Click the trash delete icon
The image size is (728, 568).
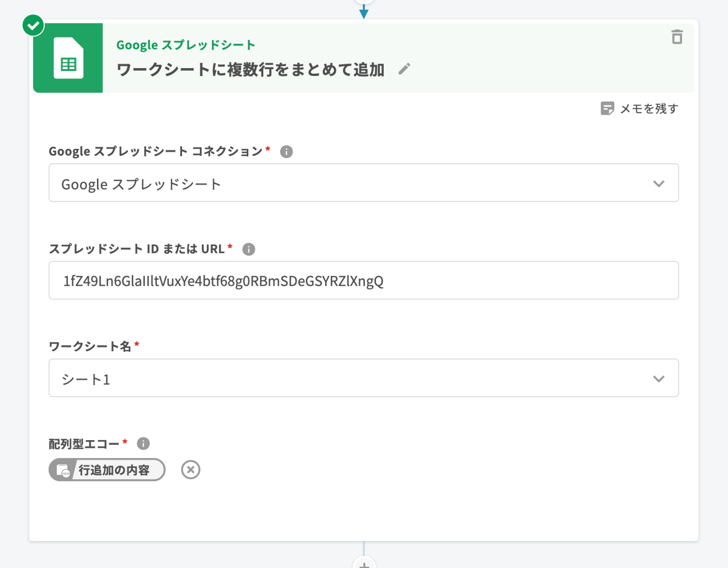pos(677,37)
